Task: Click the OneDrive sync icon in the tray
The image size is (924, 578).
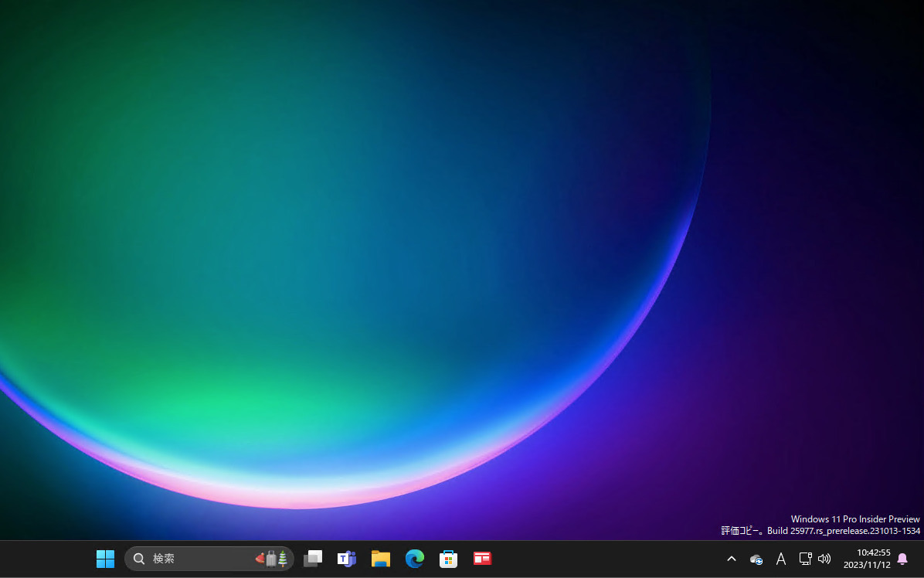Action: click(756, 559)
